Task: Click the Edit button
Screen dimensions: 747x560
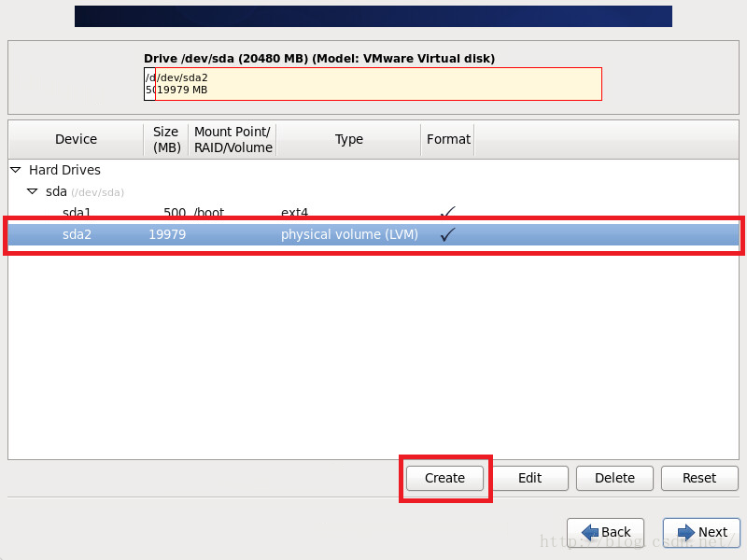Action: [529, 478]
